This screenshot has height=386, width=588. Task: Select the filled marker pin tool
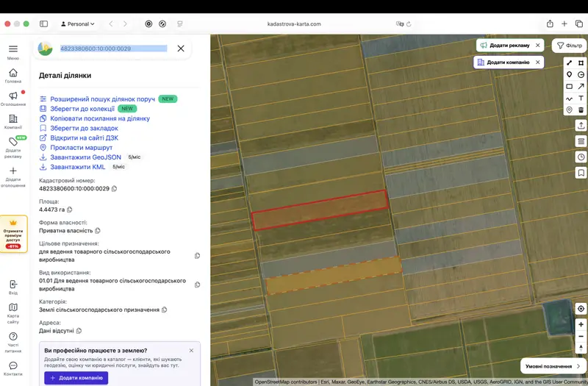[569, 75]
